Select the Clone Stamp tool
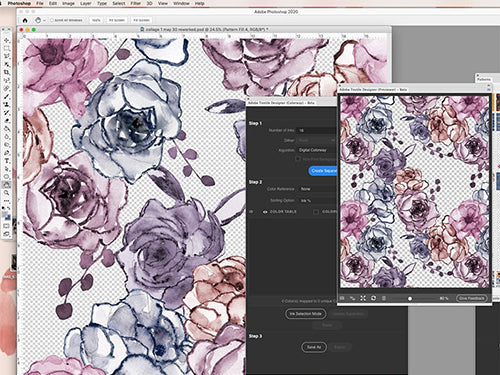Image resolution: width=500 pixels, height=375 pixels. 6,105
